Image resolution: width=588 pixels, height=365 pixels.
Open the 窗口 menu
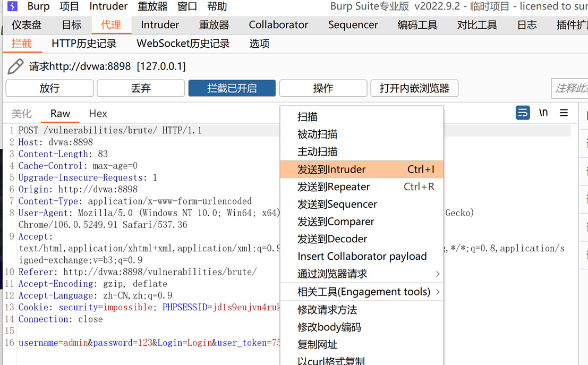pyautogui.click(x=187, y=6)
